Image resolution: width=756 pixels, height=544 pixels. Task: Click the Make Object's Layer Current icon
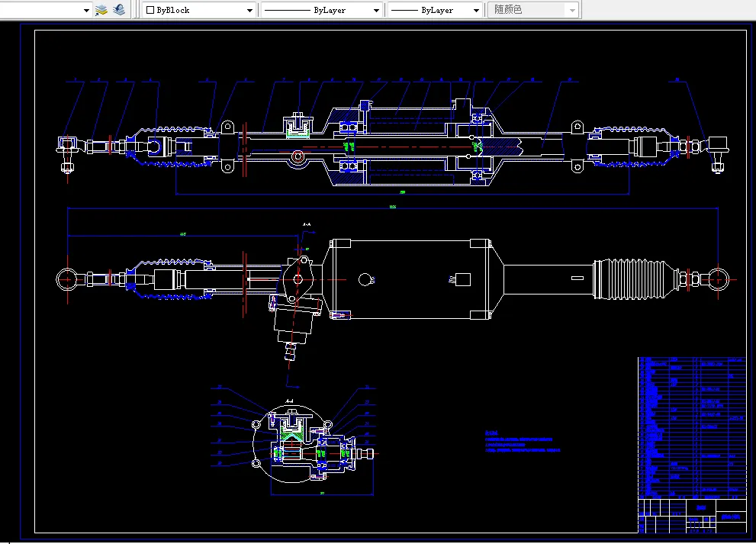click(101, 10)
